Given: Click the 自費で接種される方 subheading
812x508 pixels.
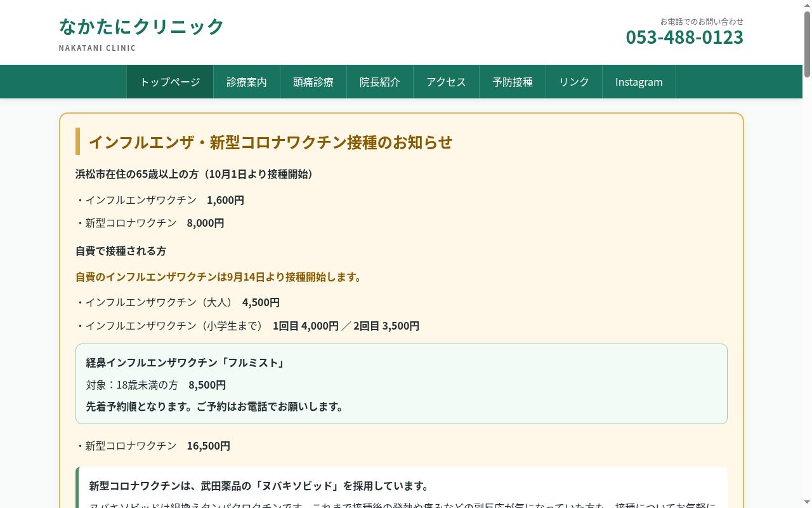Looking at the screenshot, I should tap(121, 251).
